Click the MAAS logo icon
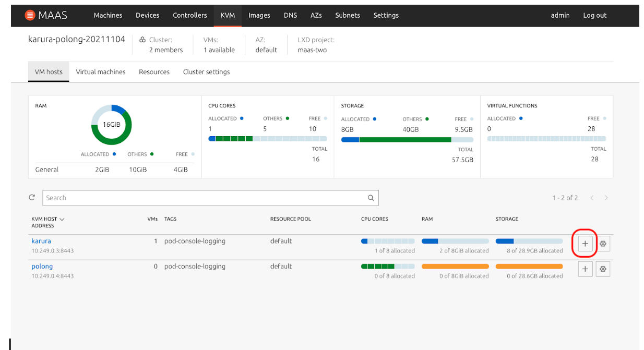Viewport: 644px width, 350px height. pyautogui.click(x=30, y=16)
